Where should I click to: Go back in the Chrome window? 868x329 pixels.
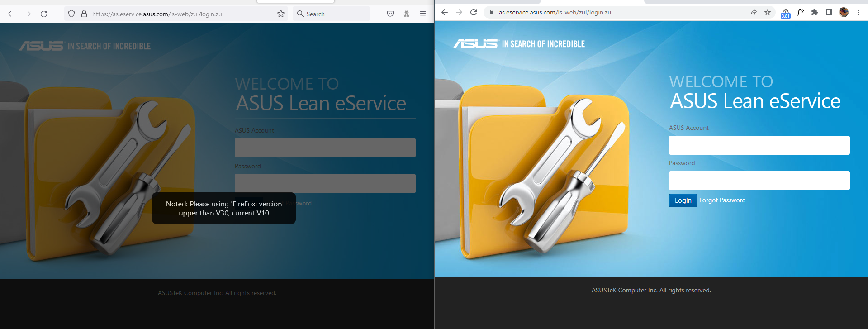tap(445, 12)
